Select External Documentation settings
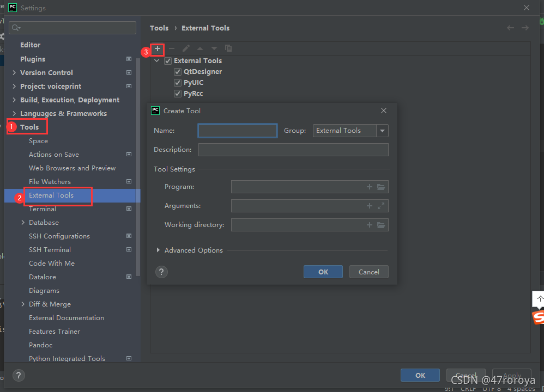544x392 pixels. (67, 317)
